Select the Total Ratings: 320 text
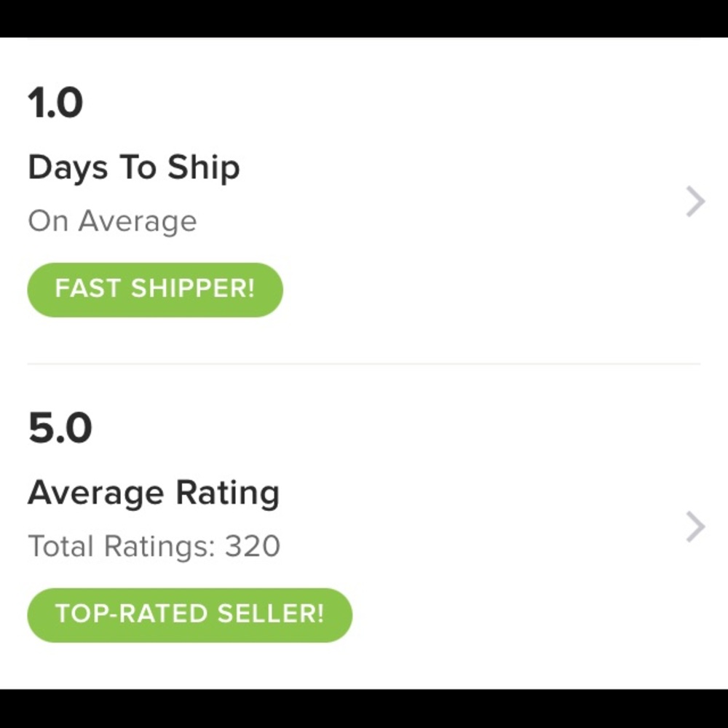This screenshot has height=728, width=728. 153,545
